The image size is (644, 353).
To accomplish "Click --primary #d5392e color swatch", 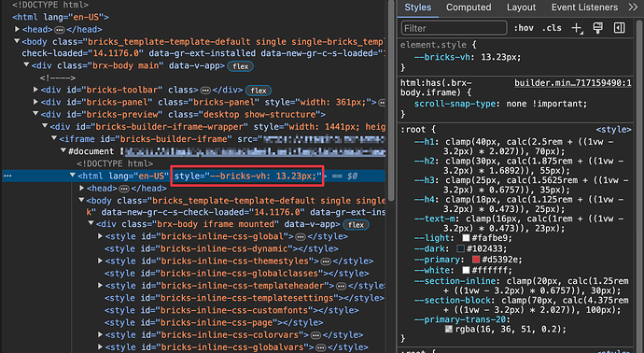I will point(476,260).
